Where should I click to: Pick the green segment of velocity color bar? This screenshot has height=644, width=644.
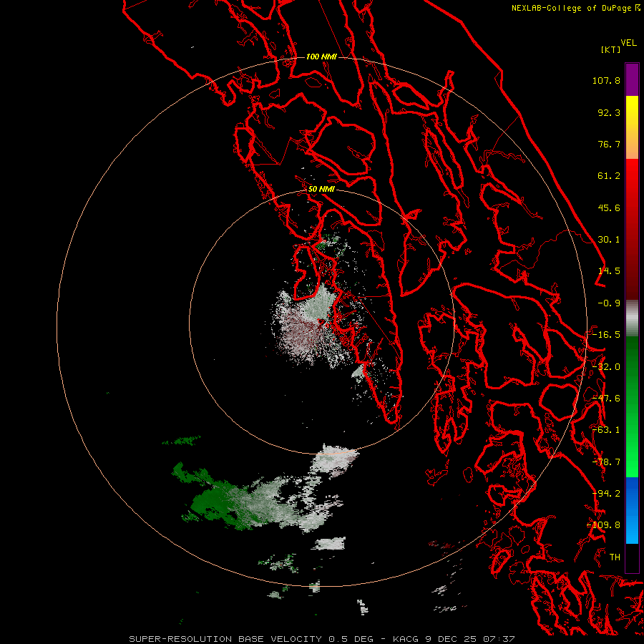[632, 406]
